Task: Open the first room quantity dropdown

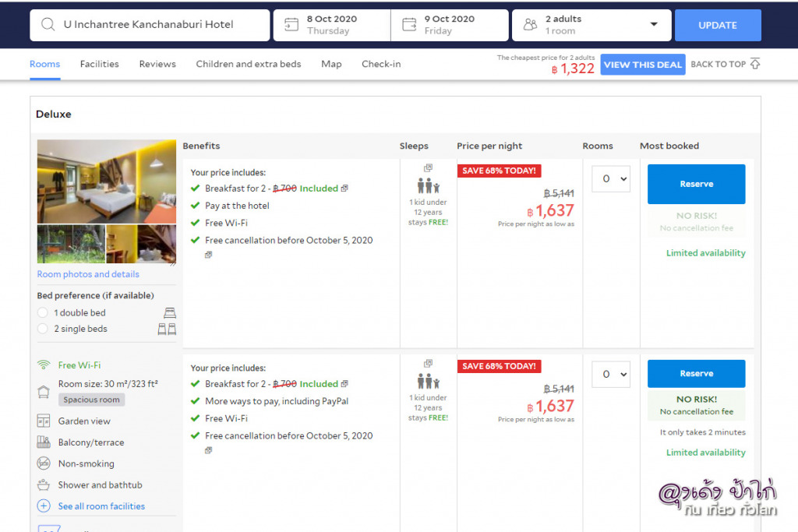Action: (x=610, y=179)
